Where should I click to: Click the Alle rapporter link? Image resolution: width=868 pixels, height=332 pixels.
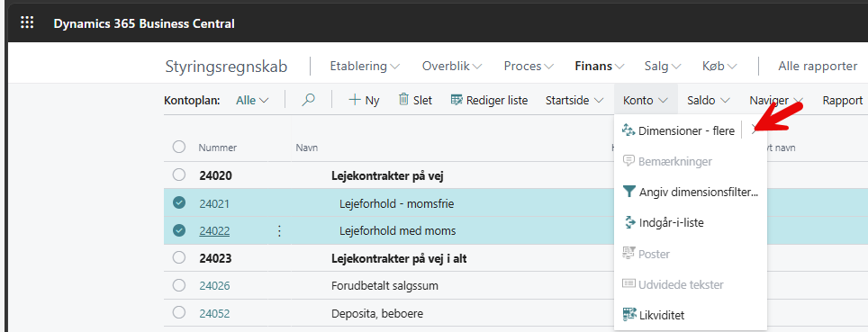[818, 66]
